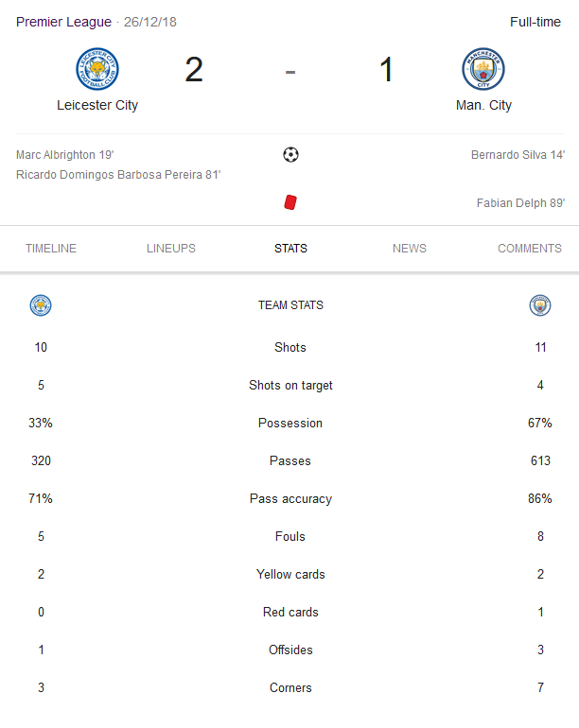Click small Leicester crest in team stats

tap(41, 305)
